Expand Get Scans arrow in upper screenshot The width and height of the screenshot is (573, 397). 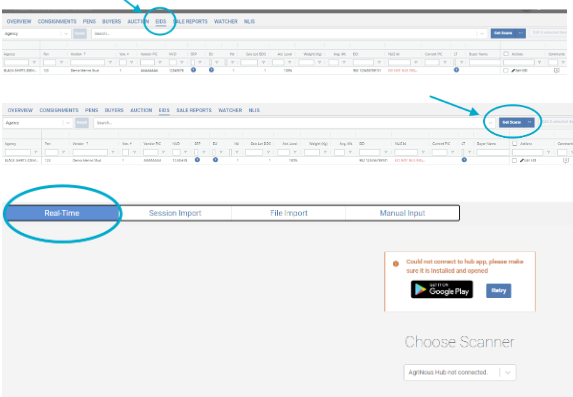(521, 33)
